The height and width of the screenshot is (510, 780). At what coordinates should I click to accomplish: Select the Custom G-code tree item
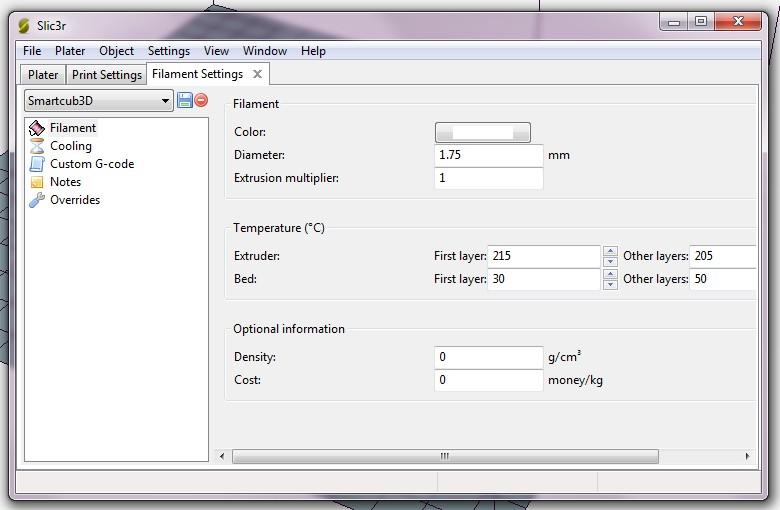click(92, 164)
